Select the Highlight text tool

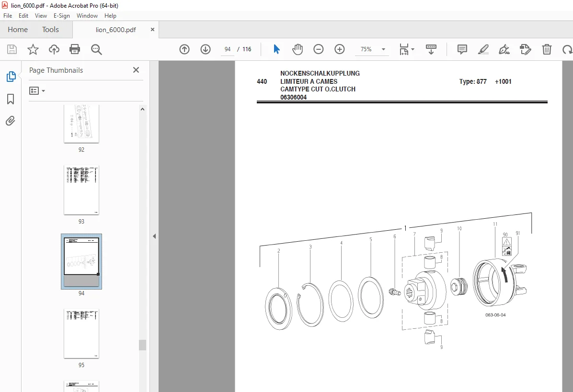[483, 49]
